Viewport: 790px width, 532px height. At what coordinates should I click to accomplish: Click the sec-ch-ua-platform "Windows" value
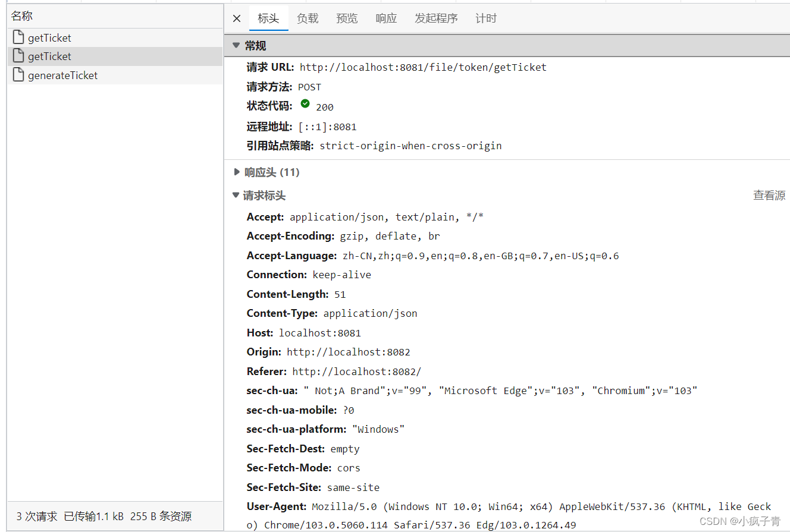pyautogui.click(x=378, y=429)
